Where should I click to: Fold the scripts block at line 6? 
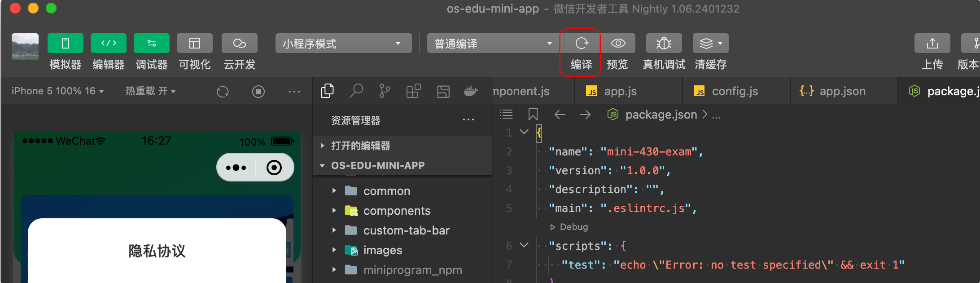tap(524, 245)
